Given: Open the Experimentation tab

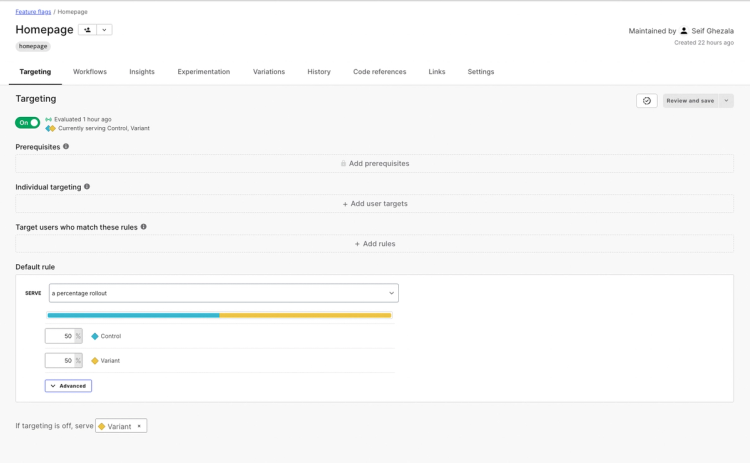Looking at the screenshot, I should click(204, 72).
